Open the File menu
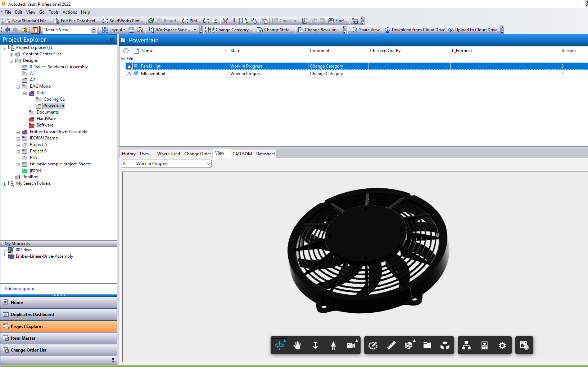Screen dimensions: 588x367 pyautogui.click(x=8, y=12)
